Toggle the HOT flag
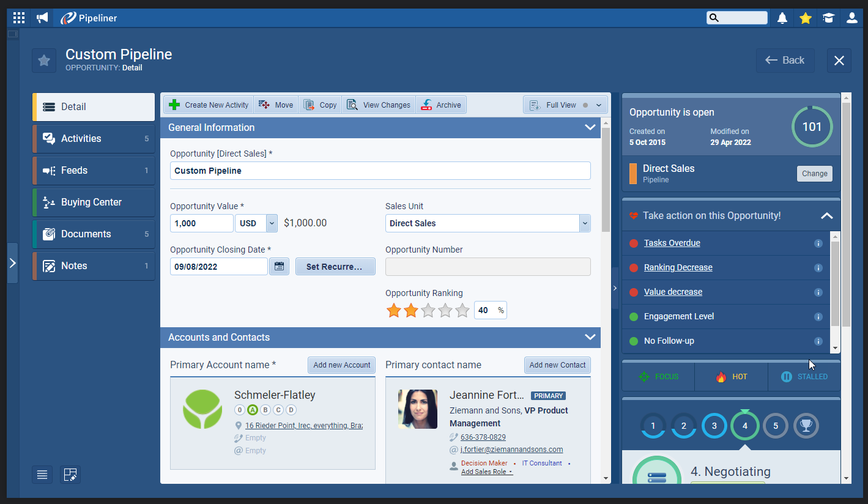The width and height of the screenshot is (868, 504). [x=731, y=377]
